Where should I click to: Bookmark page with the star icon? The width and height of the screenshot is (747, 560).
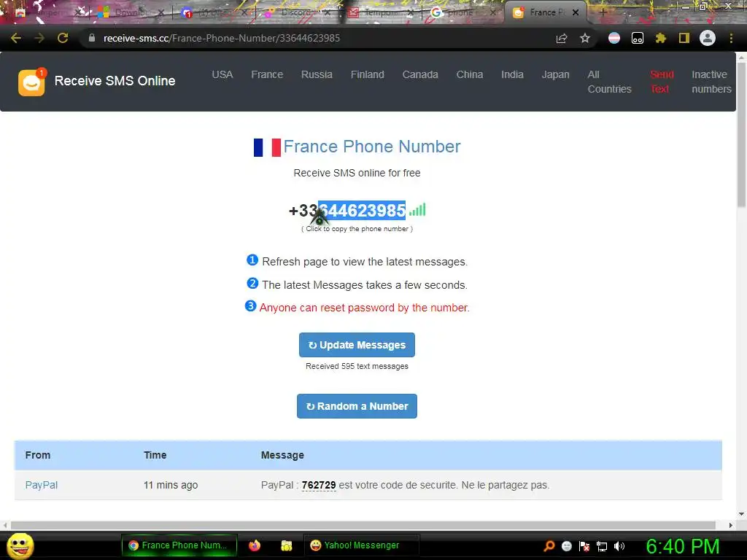[x=585, y=38]
